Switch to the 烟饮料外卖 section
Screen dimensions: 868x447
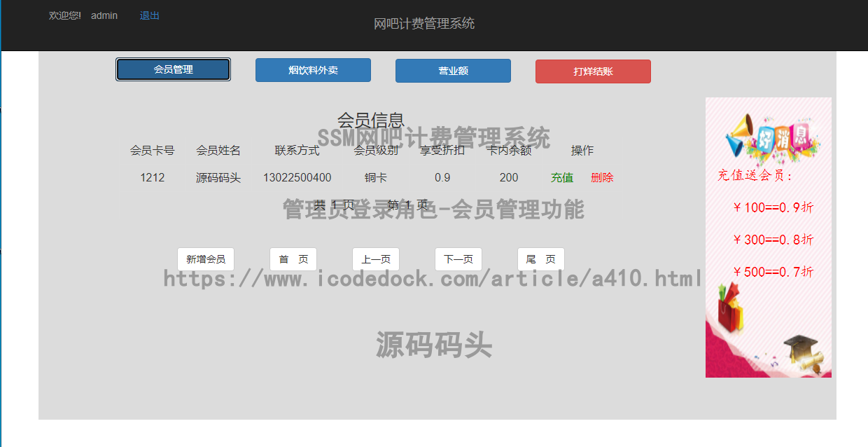click(312, 69)
